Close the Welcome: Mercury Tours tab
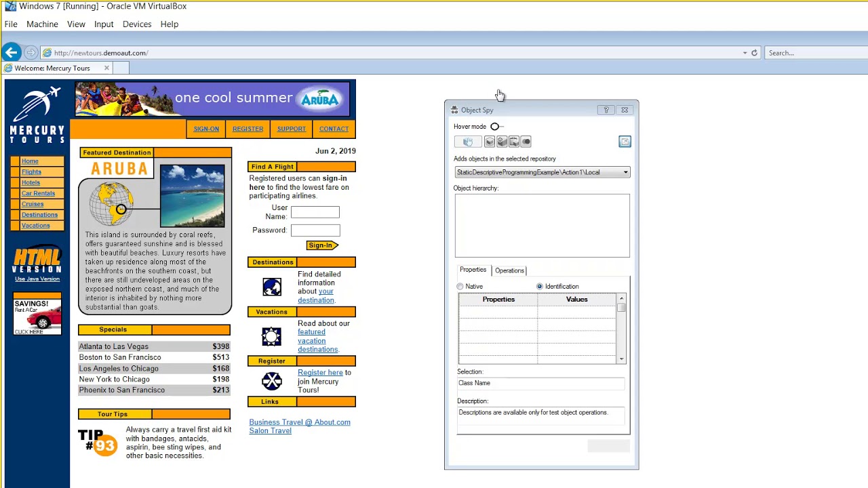Viewport: 868px width, 488px height. 106,68
